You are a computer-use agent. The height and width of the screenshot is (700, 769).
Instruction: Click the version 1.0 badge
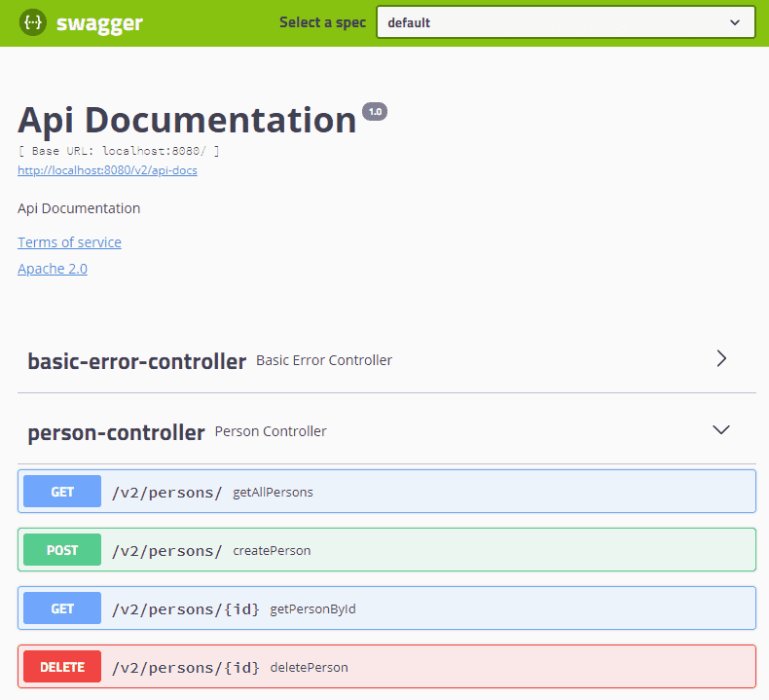tap(375, 112)
